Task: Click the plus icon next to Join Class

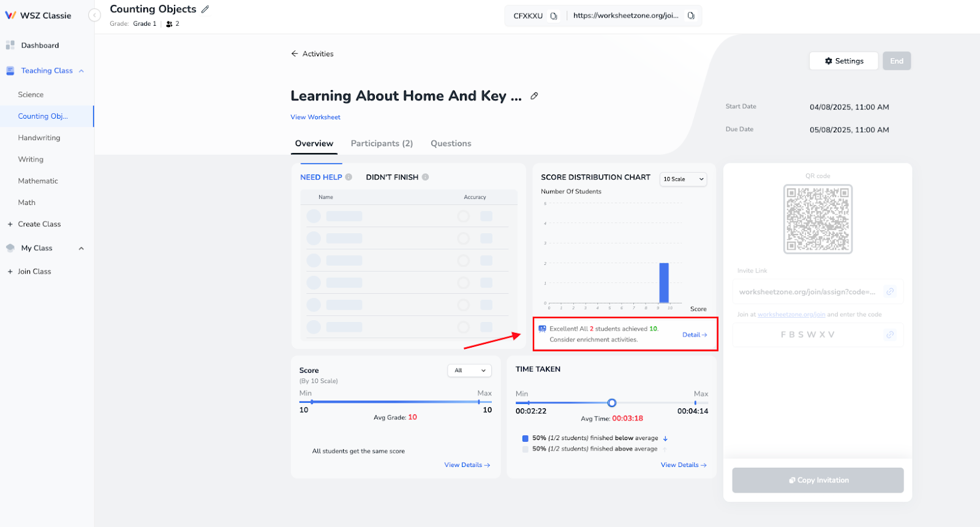Action: coord(10,272)
